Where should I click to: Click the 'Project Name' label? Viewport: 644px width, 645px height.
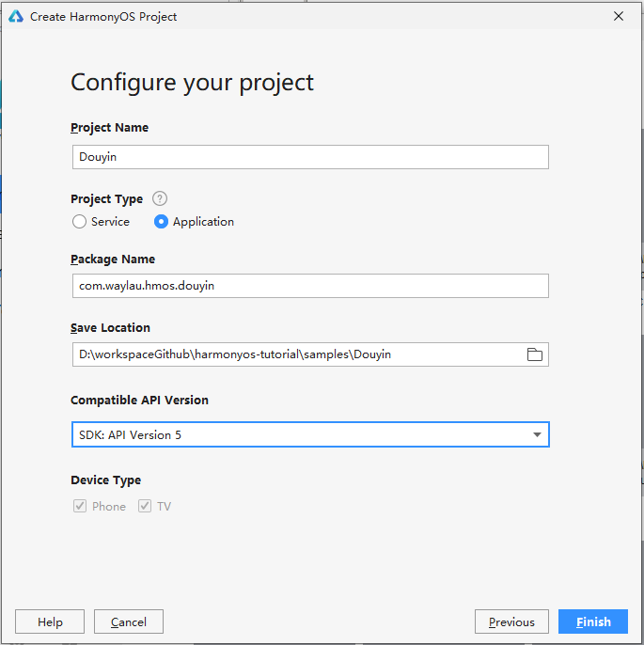109,128
